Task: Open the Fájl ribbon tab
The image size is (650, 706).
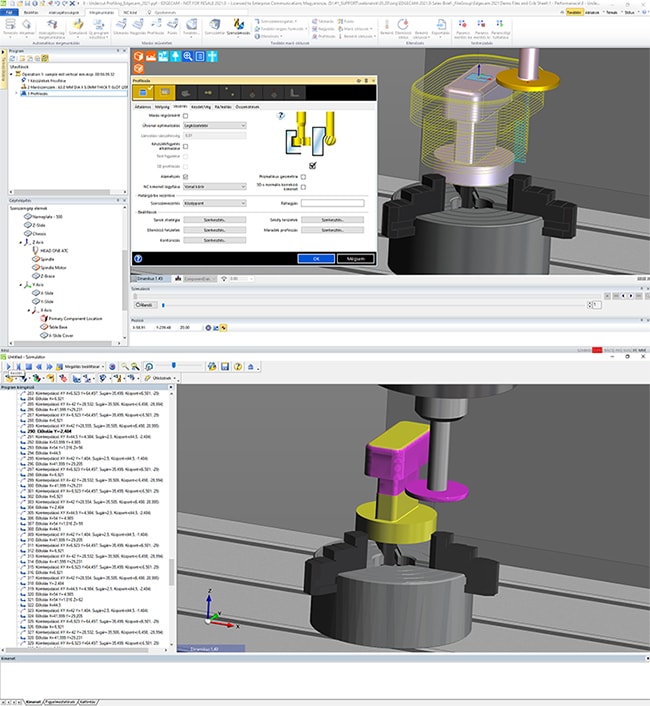Action: [9, 13]
